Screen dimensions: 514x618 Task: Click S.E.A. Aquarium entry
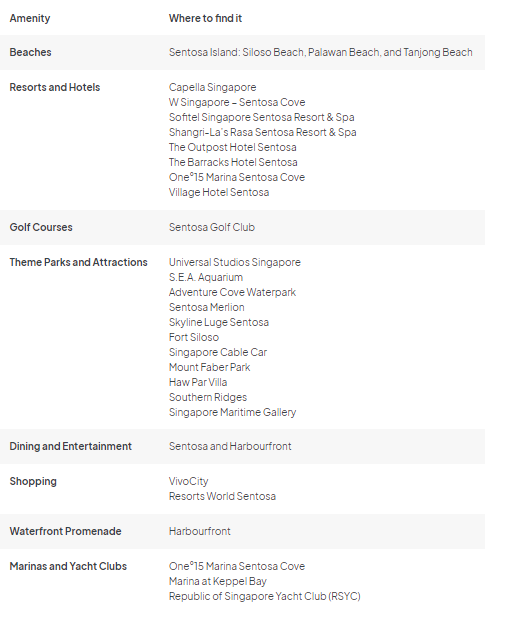[x=206, y=277]
